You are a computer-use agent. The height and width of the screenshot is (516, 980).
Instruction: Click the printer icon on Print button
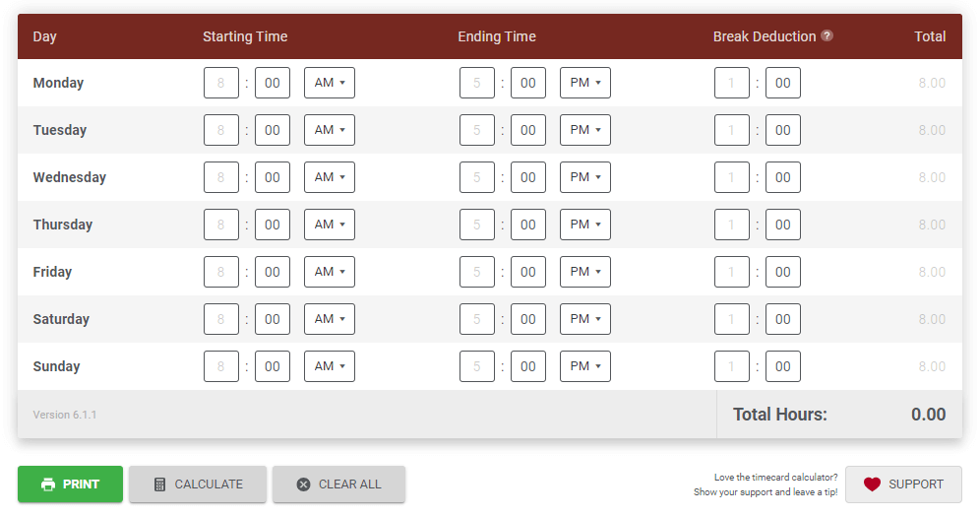(x=48, y=484)
